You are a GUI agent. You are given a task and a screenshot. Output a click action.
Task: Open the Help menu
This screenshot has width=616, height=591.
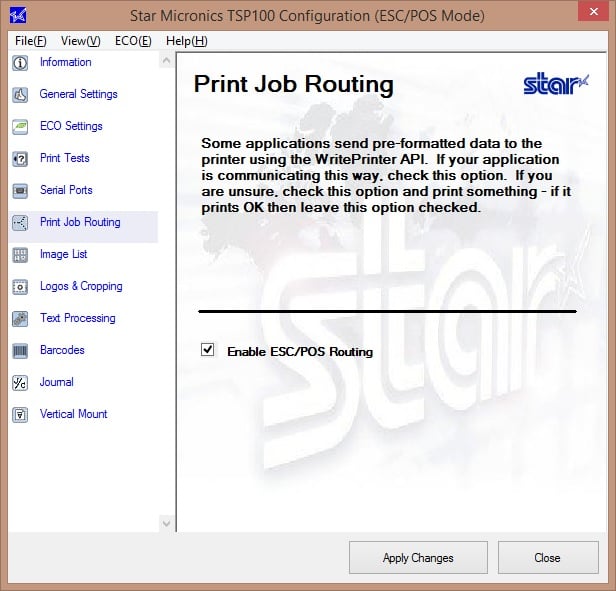(x=187, y=41)
